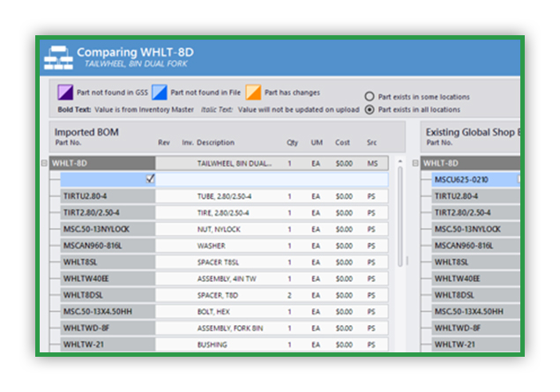Viewport: 560px width, 392px height.
Task: Select Part exists in all locations radio
Action: point(370,109)
